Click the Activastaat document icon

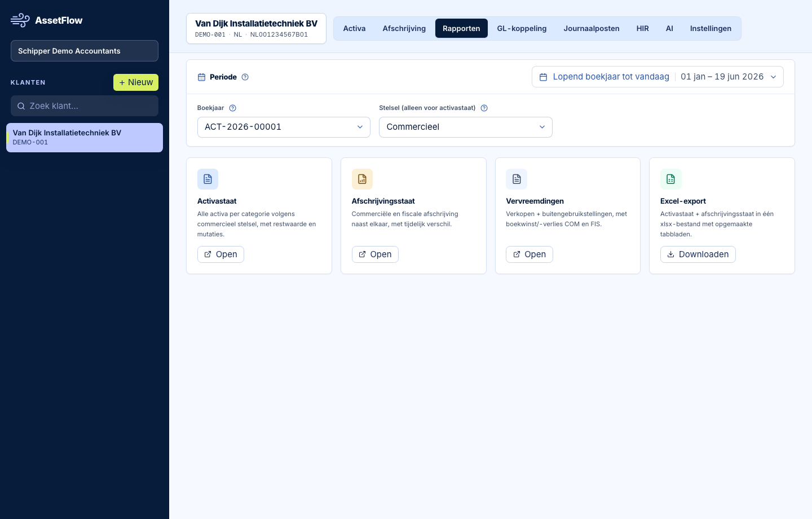pos(208,179)
